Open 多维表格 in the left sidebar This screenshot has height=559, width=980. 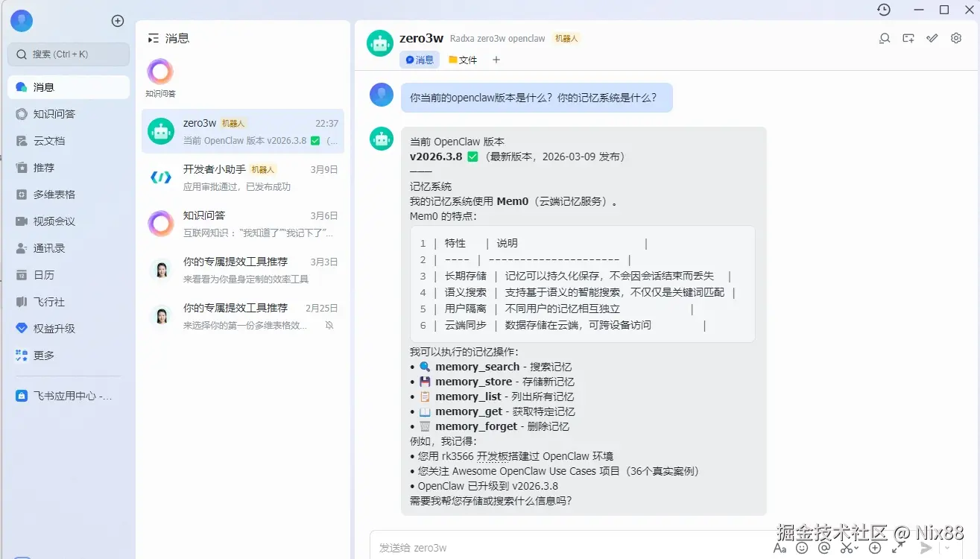coord(69,195)
